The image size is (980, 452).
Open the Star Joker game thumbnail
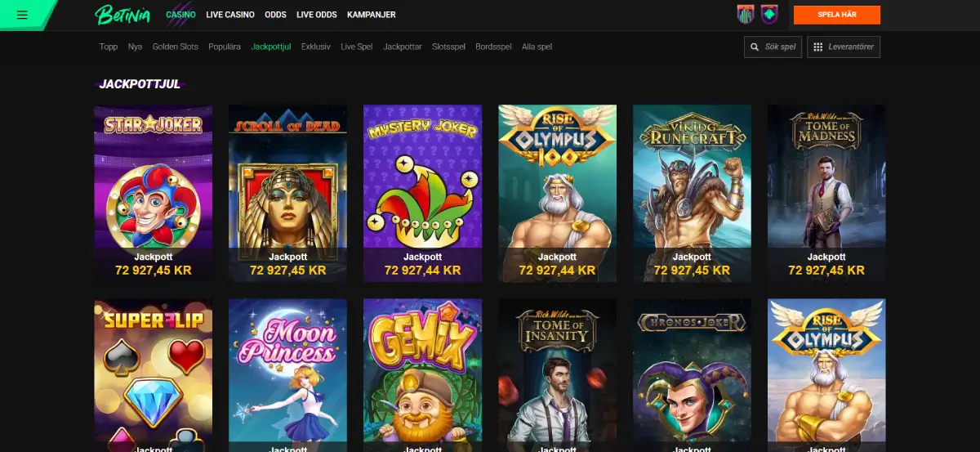[154, 193]
